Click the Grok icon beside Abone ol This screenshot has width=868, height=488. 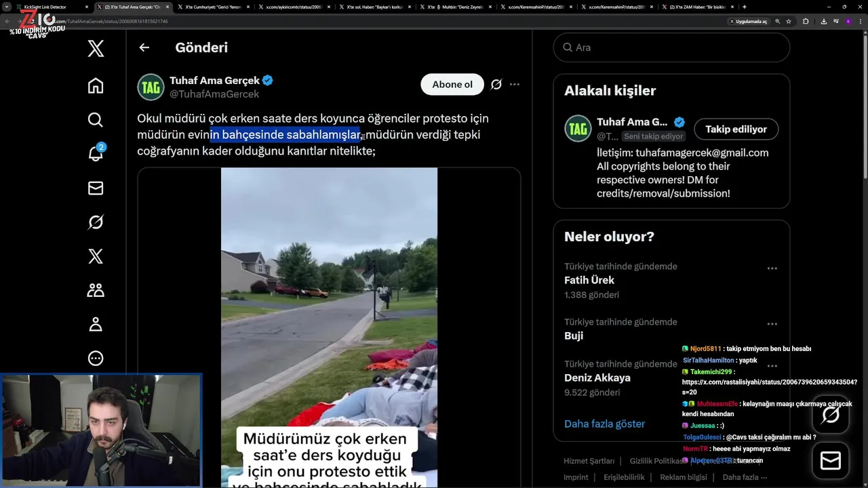pyautogui.click(x=496, y=85)
